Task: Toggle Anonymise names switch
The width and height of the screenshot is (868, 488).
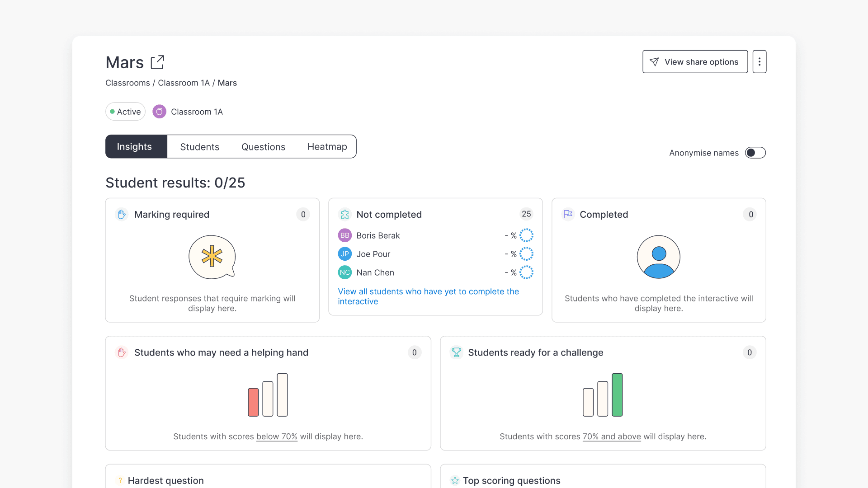Action: pyautogui.click(x=755, y=153)
